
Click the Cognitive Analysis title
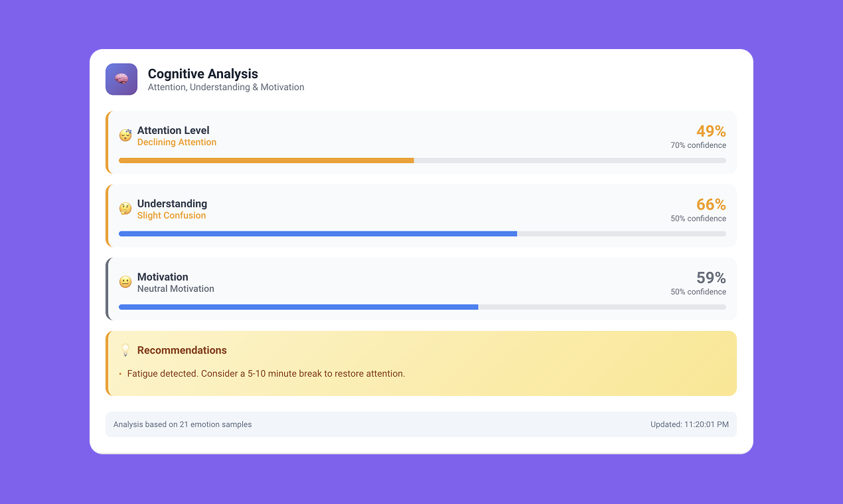[x=203, y=74]
